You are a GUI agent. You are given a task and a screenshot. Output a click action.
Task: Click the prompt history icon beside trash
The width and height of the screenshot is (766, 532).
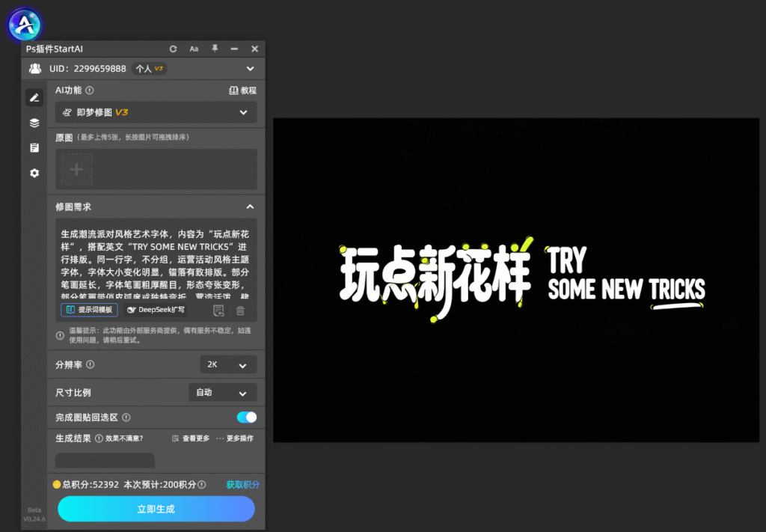[x=218, y=311]
